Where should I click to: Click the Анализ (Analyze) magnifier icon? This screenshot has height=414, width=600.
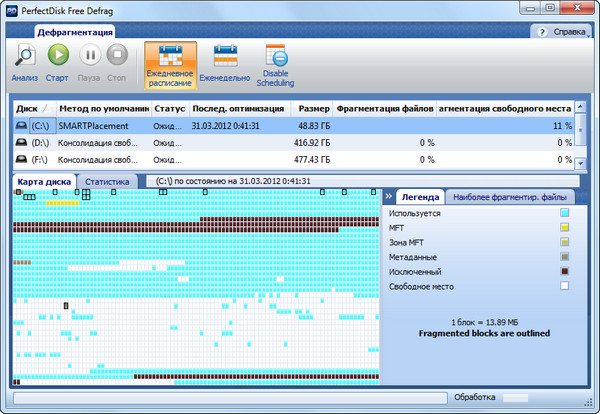(x=25, y=56)
